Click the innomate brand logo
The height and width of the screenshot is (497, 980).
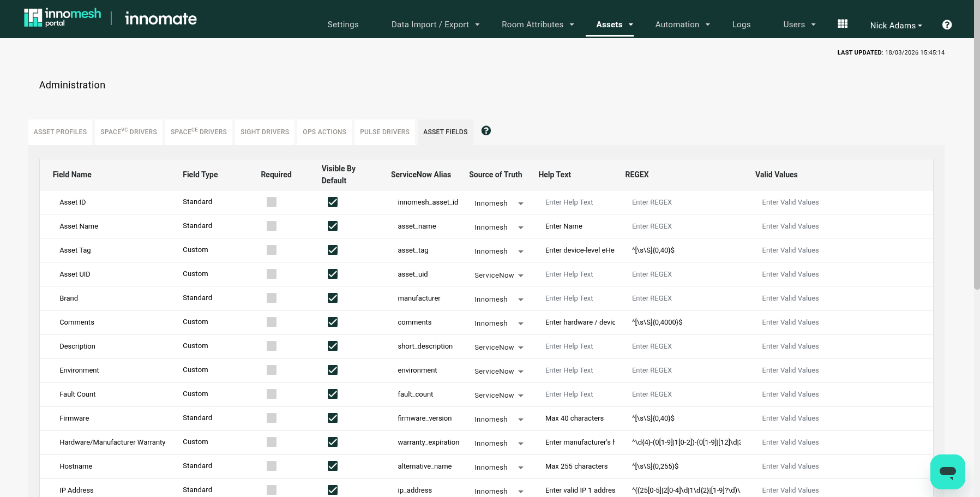pos(161,19)
